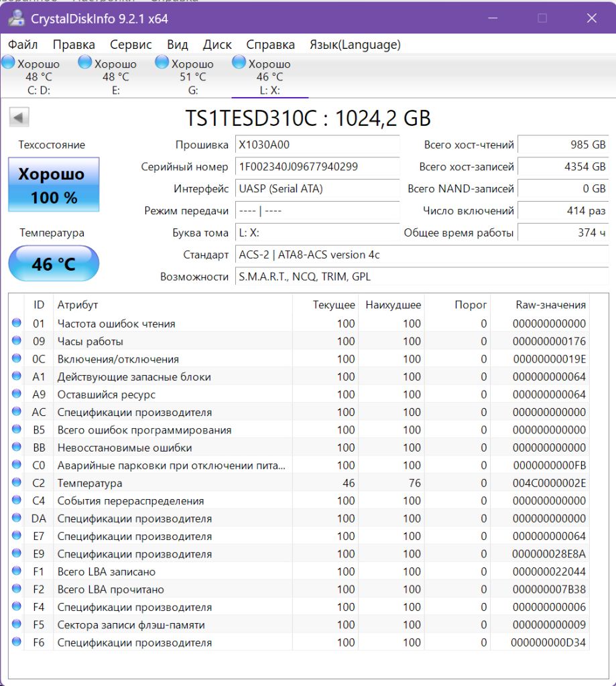Select the E: disk status tab

click(x=115, y=76)
